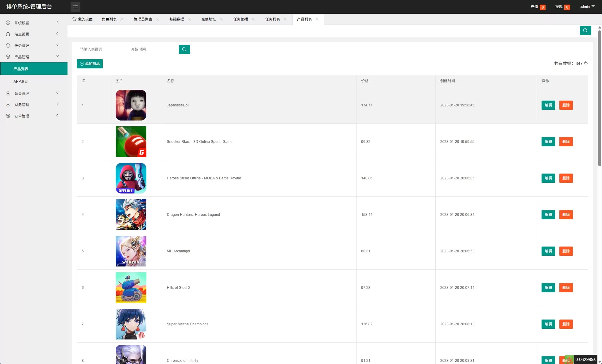Click the system settings gear icon
This screenshot has width=602, height=364.
(x=8, y=23)
